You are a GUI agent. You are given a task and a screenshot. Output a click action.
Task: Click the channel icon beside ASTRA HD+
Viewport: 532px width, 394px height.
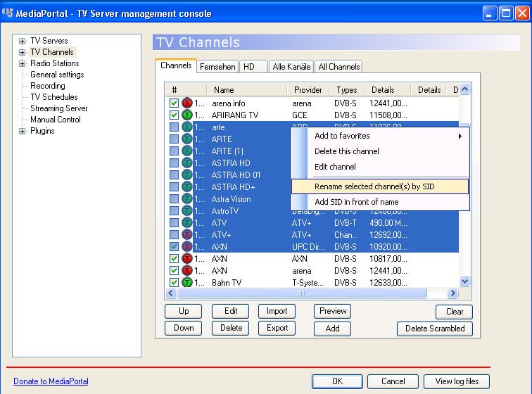tap(186, 186)
